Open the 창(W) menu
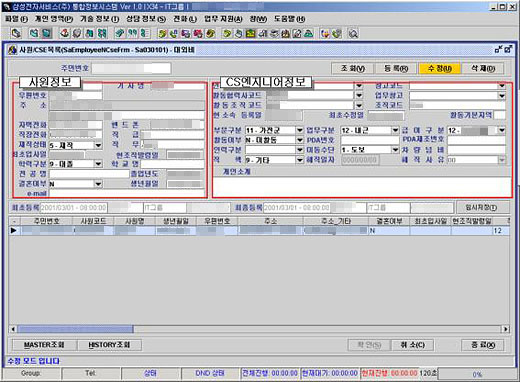Image resolution: width=520 pixels, height=382 pixels. [258, 19]
